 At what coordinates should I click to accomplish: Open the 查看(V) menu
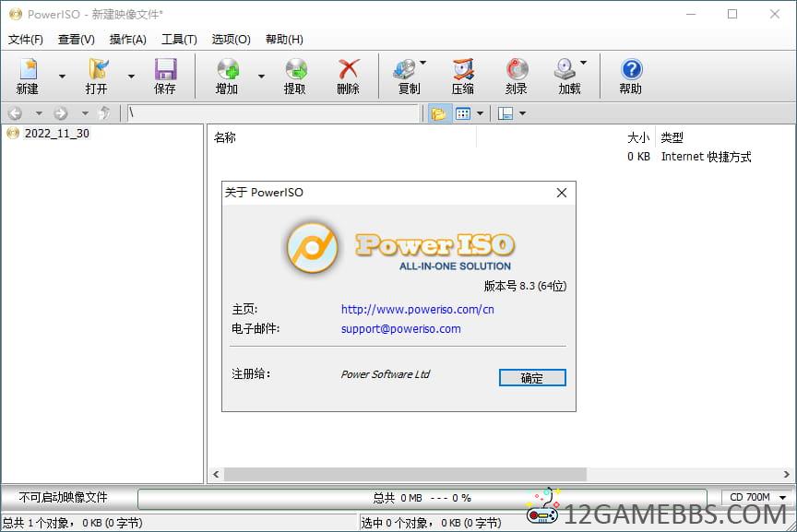pyautogui.click(x=77, y=39)
